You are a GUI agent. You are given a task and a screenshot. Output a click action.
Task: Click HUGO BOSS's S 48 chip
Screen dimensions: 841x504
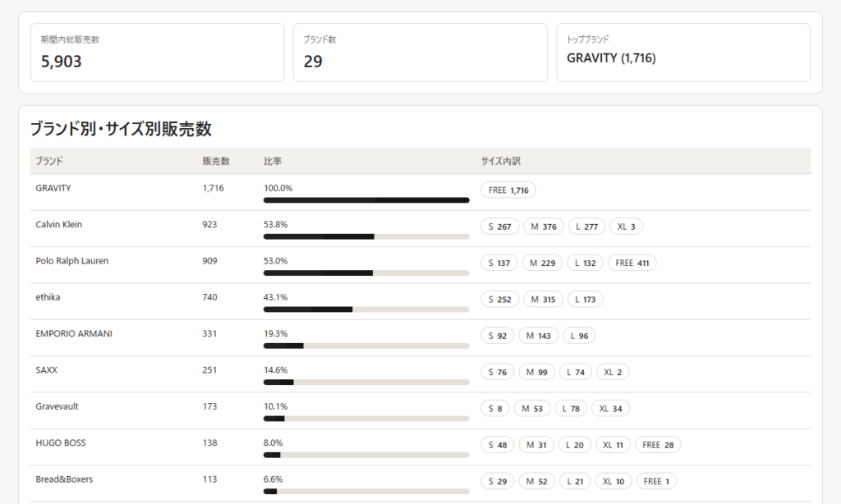click(498, 446)
